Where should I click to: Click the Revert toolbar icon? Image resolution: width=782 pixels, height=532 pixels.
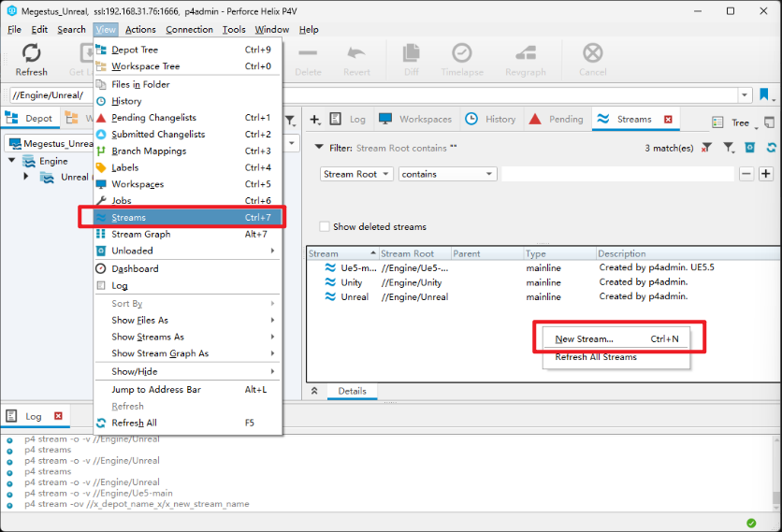pos(356,53)
